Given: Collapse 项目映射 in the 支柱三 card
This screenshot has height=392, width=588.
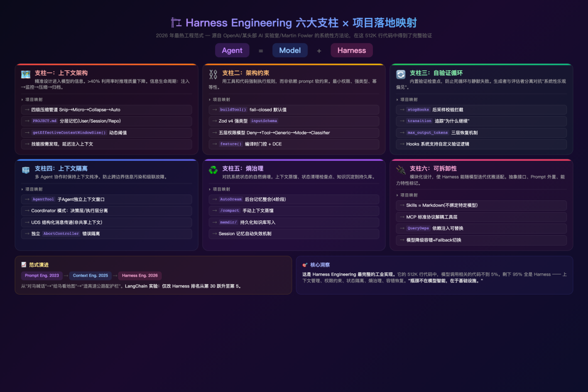Looking at the screenshot, I should point(408,99).
